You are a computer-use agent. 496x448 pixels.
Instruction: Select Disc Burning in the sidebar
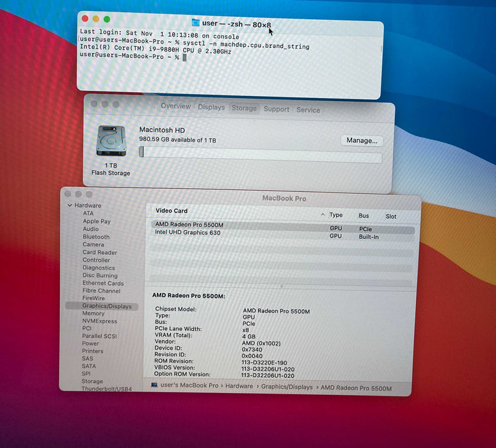[x=100, y=275]
